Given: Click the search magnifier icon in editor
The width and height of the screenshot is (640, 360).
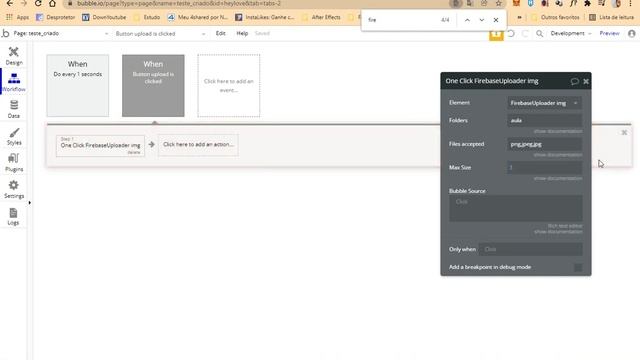Looking at the screenshot, I should click(x=540, y=33).
